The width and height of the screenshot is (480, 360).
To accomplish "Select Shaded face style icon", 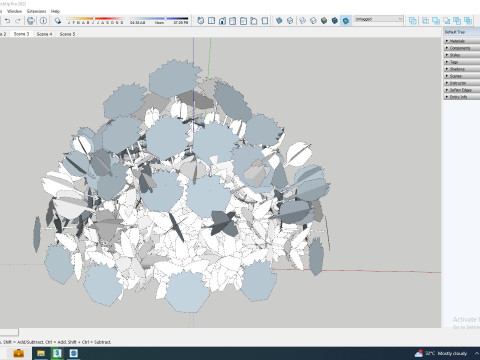I will coord(324,21).
